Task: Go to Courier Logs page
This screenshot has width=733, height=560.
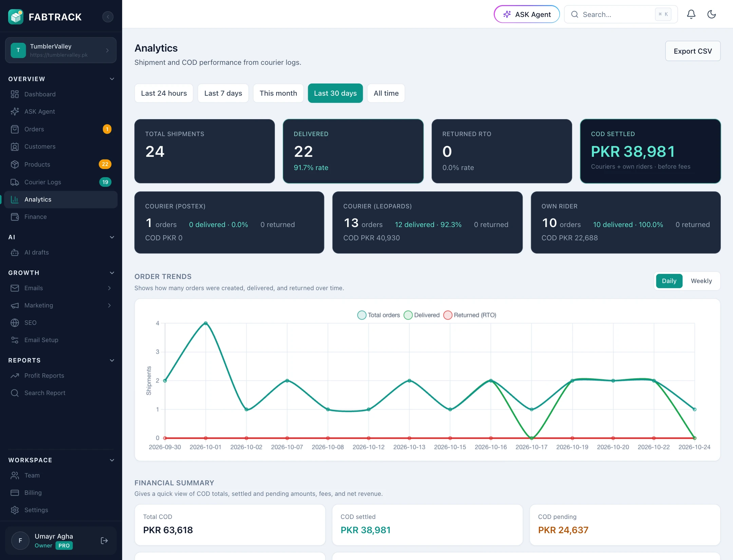Action: coord(61,182)
